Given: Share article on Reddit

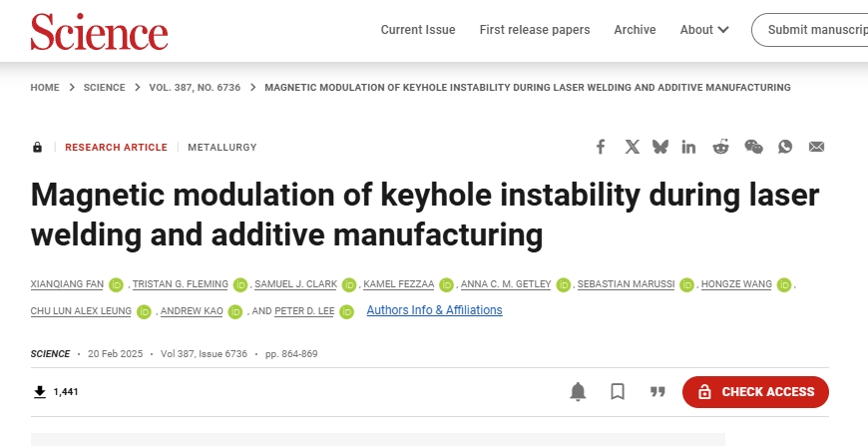Looking at the screenshot, I should (720, 147).
